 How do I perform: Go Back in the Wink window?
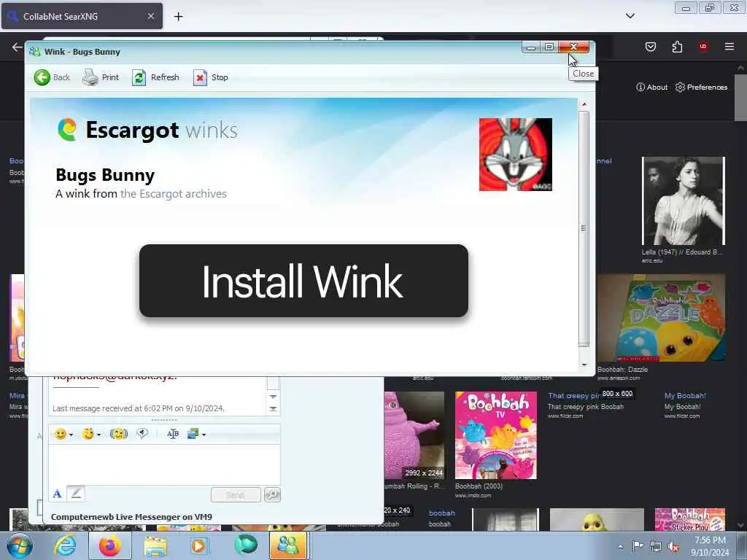[x=52, y=77]
